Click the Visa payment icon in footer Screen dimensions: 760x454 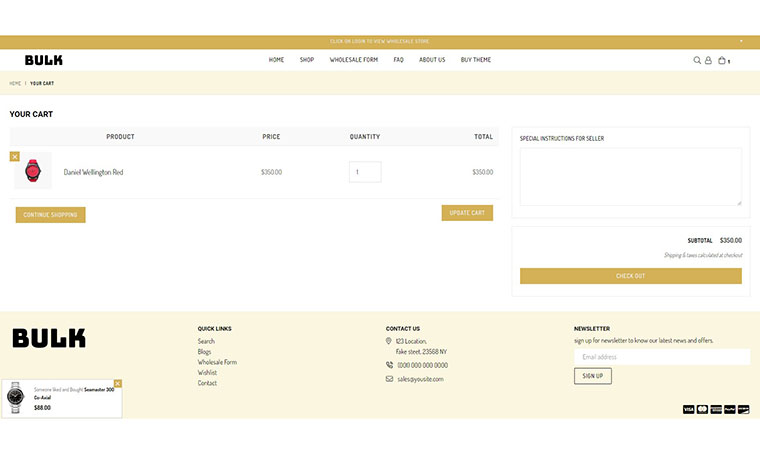tap(688, 409)
